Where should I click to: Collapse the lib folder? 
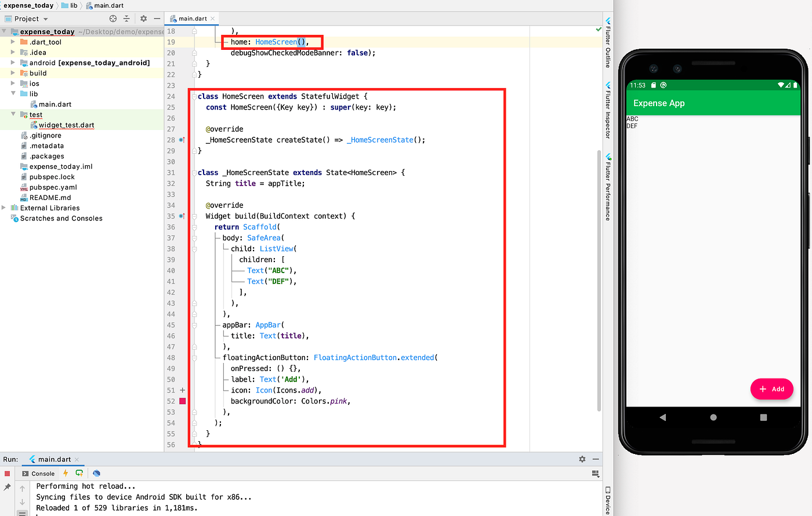click(x=14, y=93)
